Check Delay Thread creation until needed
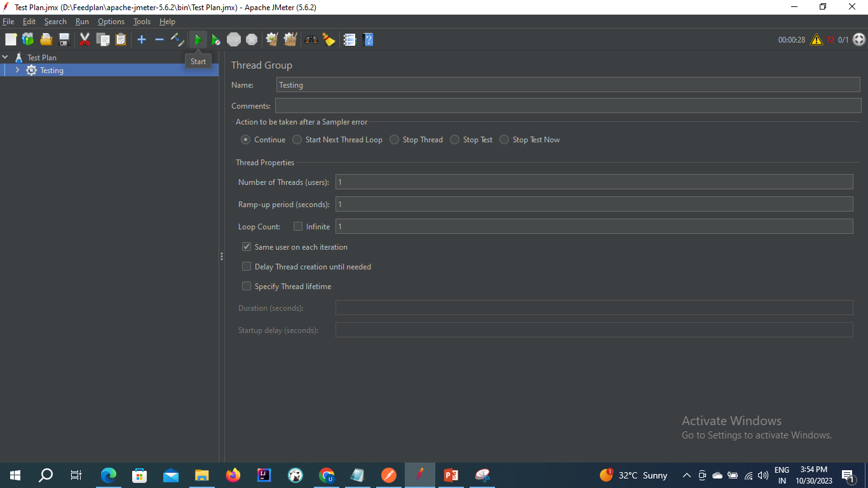The width and height of the screenshot is (868, 488). [x=247, y=266]
